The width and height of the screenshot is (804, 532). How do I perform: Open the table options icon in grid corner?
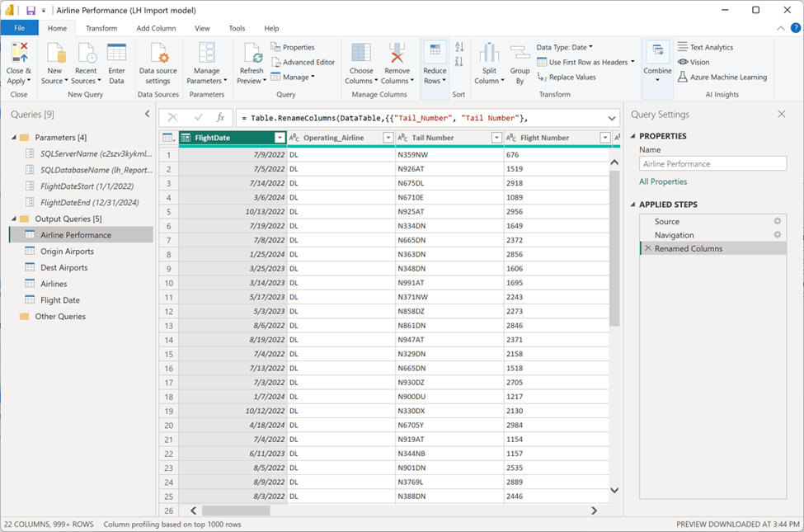point(169,138)
